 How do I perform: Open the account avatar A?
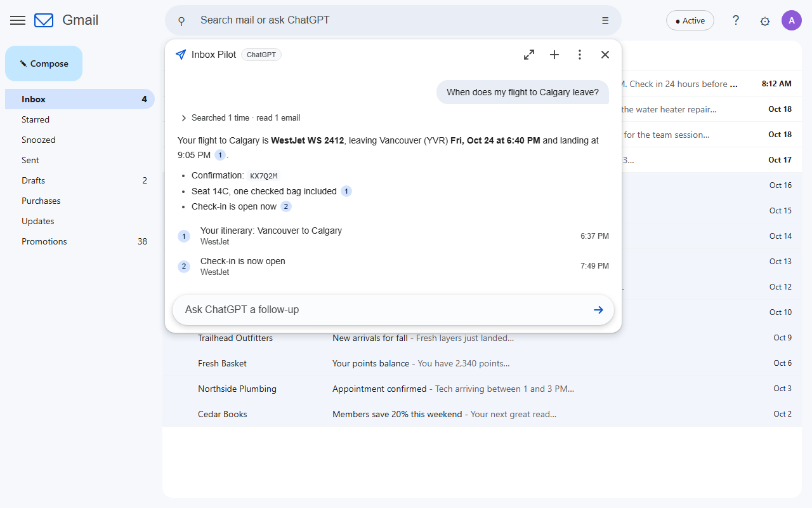pos(792,20)
